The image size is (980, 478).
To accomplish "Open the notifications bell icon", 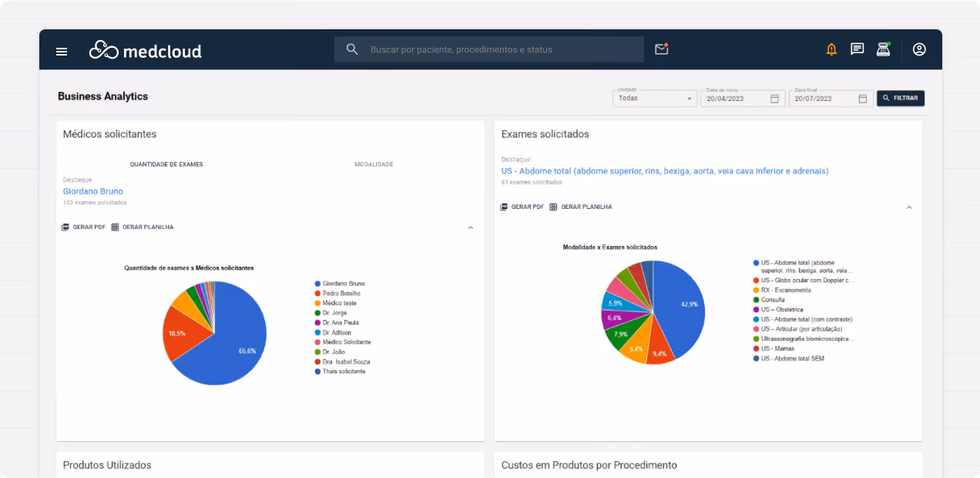I will pyautogui.click(x=831, y=49).
